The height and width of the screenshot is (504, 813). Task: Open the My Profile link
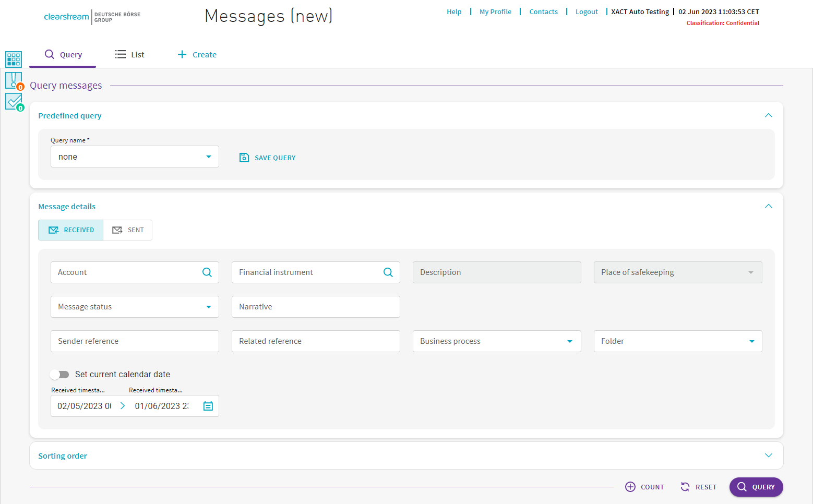[x=495, y=11]
